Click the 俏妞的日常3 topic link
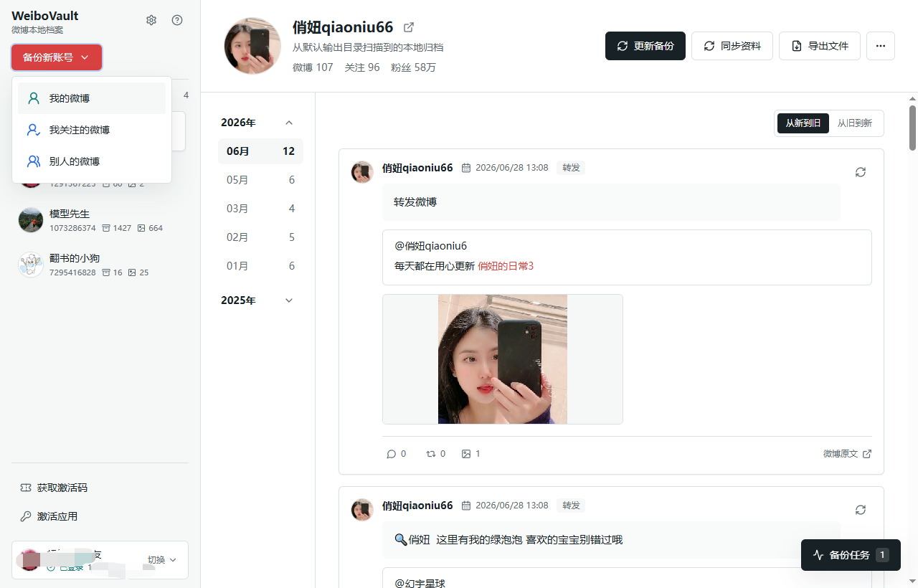This screenshot has height=588, width=918. point(506,266)
